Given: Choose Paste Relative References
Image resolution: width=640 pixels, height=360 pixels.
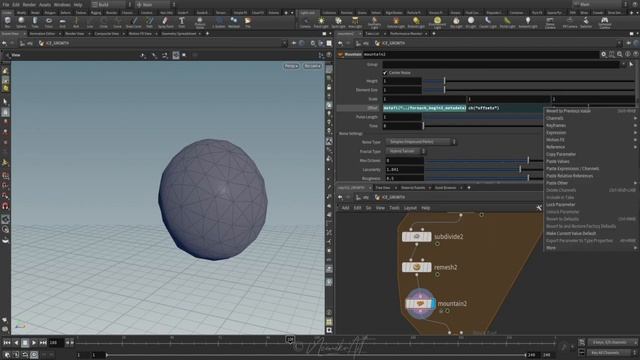Looking at the screenshot, I should pyautogui.click(x=569, y=176).
